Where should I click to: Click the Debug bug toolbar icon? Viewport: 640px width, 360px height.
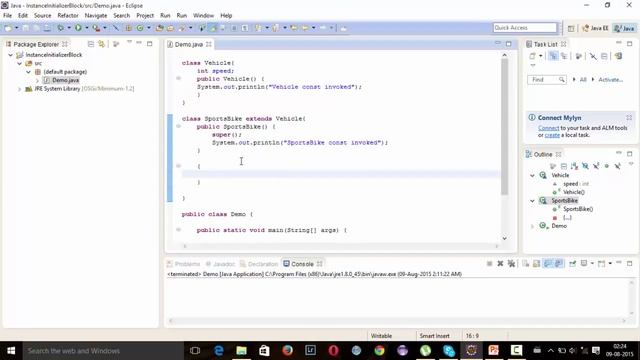pos(60,28)
